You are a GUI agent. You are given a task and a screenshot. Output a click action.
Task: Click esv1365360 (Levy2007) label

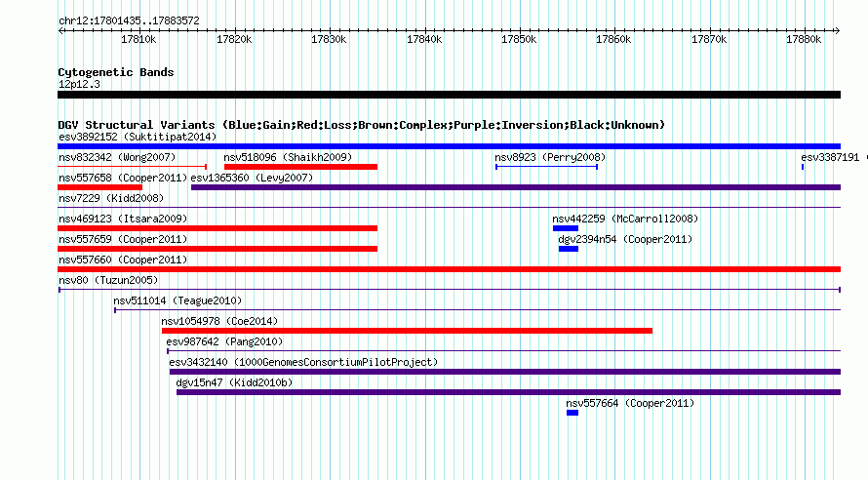252,178
